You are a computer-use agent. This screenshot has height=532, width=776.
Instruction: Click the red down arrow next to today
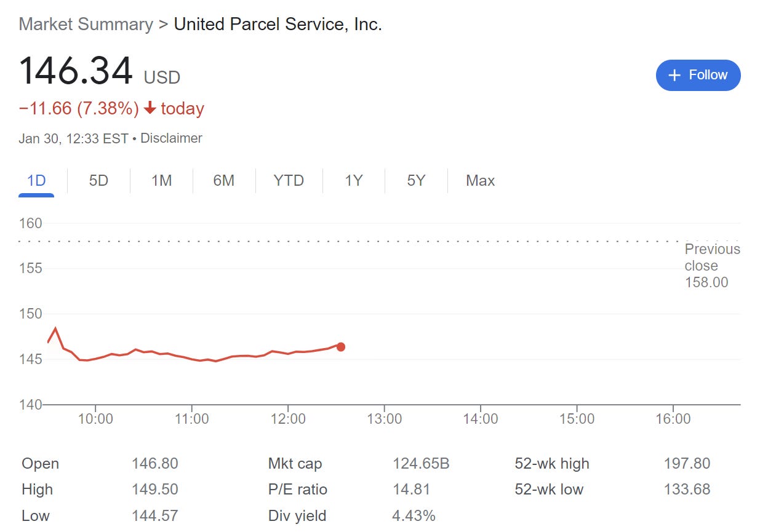(x=150, y=109)
